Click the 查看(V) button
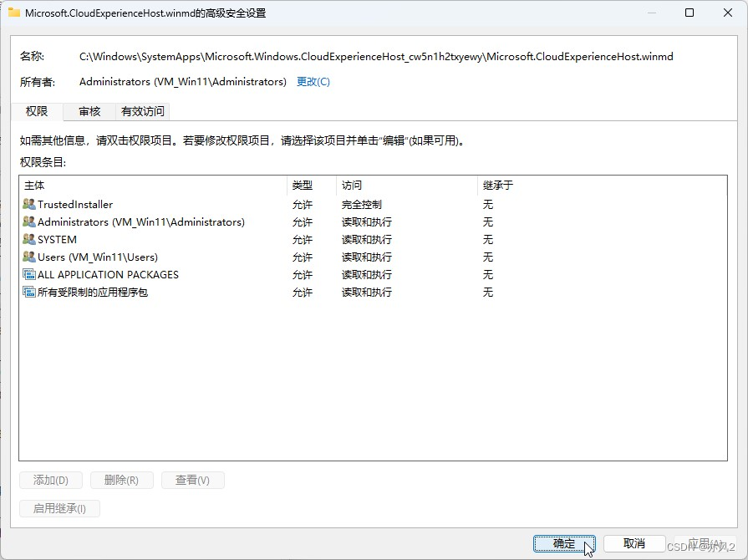Screen dimensions: 748x560 click(x=193, y=480)
